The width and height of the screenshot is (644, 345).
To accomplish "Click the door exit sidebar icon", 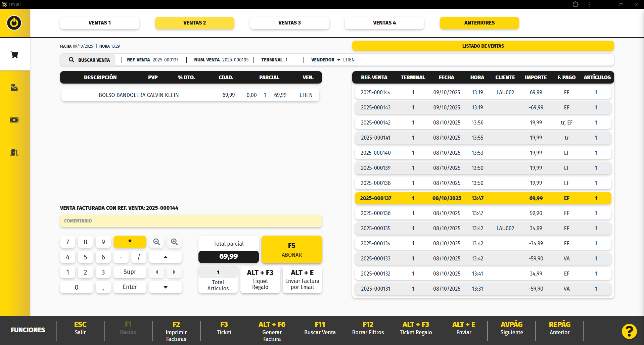I will click(x=14, y=152).
